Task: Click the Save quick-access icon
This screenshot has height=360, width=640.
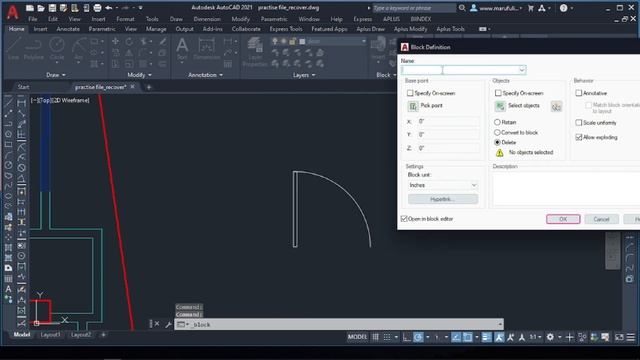Action: [52, 8]
